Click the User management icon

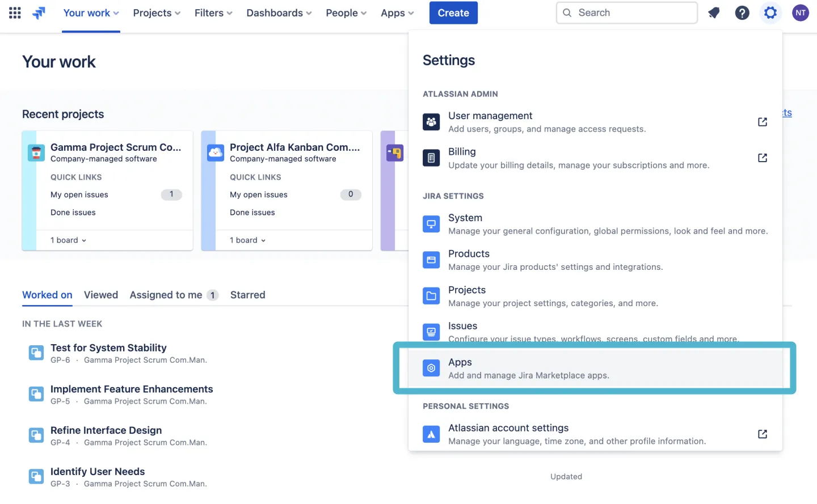(x=431, y=122)
